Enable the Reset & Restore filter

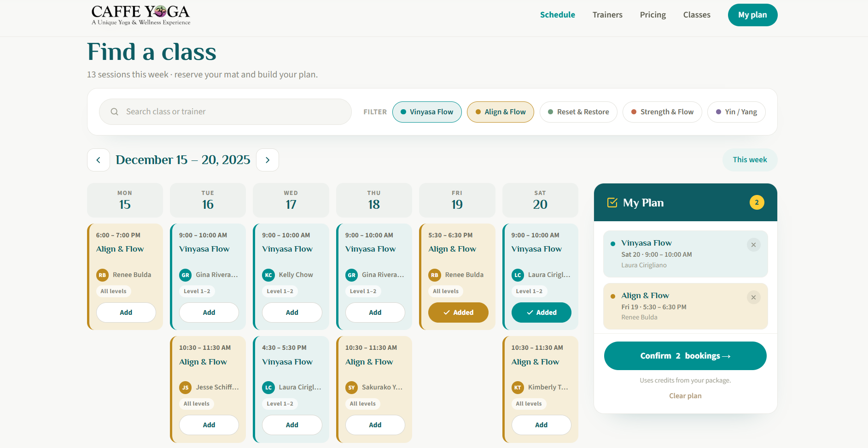(578, 112)
